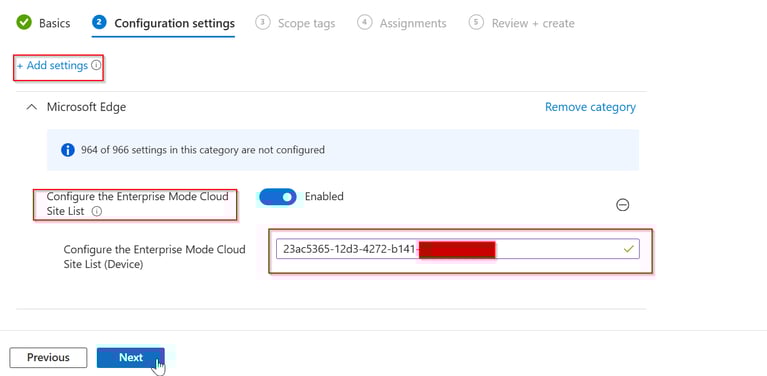Click the Add settings info icon
767x376 pixels.
[x=96, y=65]
